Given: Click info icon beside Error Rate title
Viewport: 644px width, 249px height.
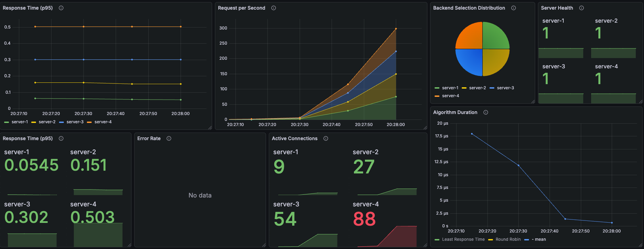Looking at the screenshot, I should click(169, 138).
